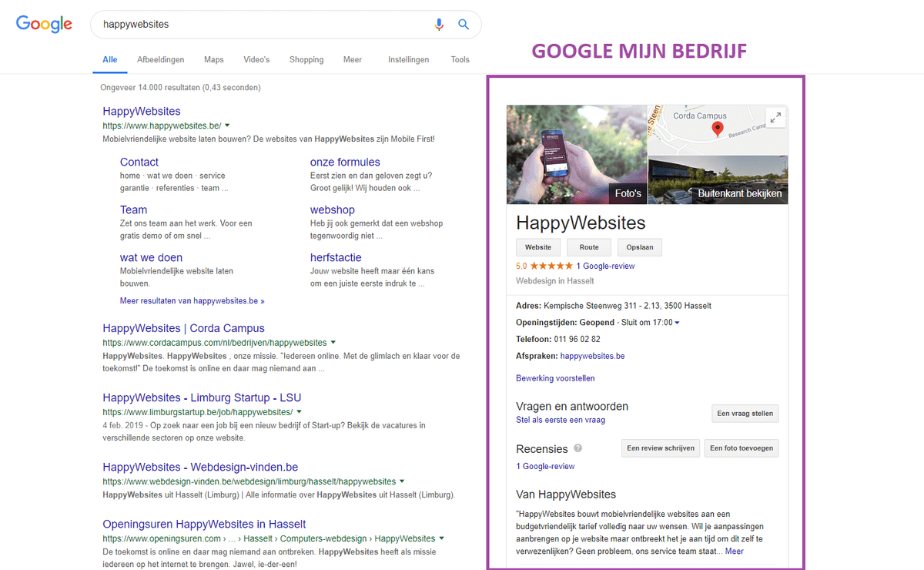924x570 pixels.
Task: Expand arrow next to openingsuren.com URL
Action: tap(442, 538)
